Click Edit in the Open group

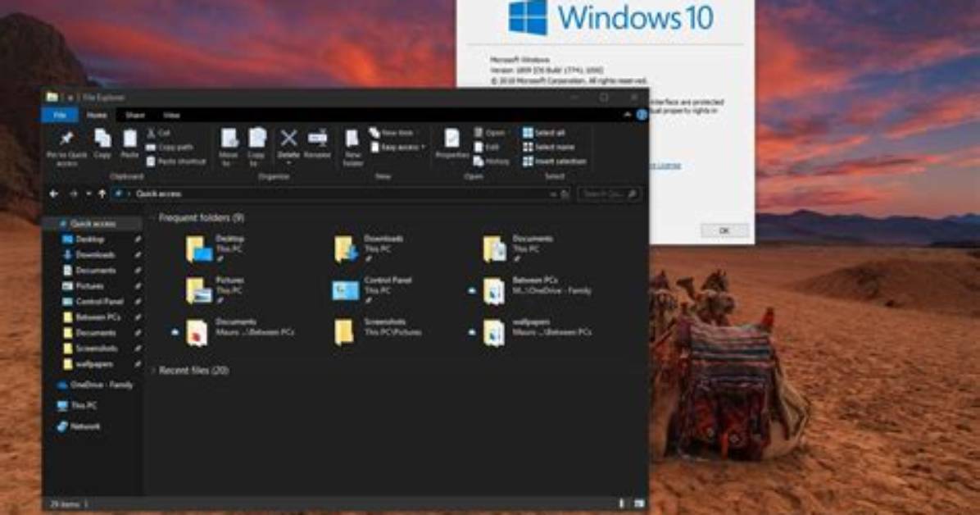487,147
